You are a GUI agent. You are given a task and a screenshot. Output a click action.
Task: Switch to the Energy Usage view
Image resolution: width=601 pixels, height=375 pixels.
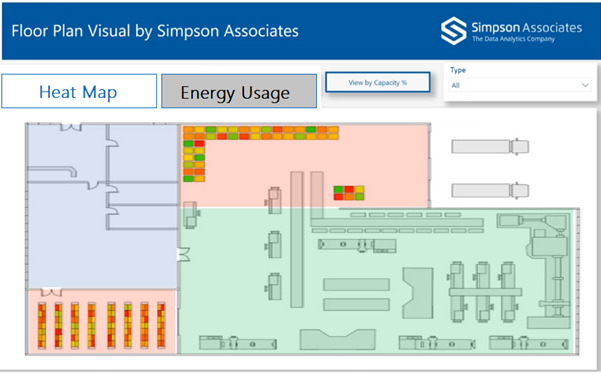(239, 91)
